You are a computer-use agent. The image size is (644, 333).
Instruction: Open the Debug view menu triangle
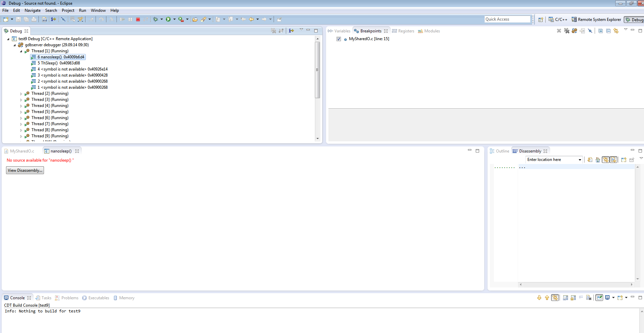tap(301, 30)
